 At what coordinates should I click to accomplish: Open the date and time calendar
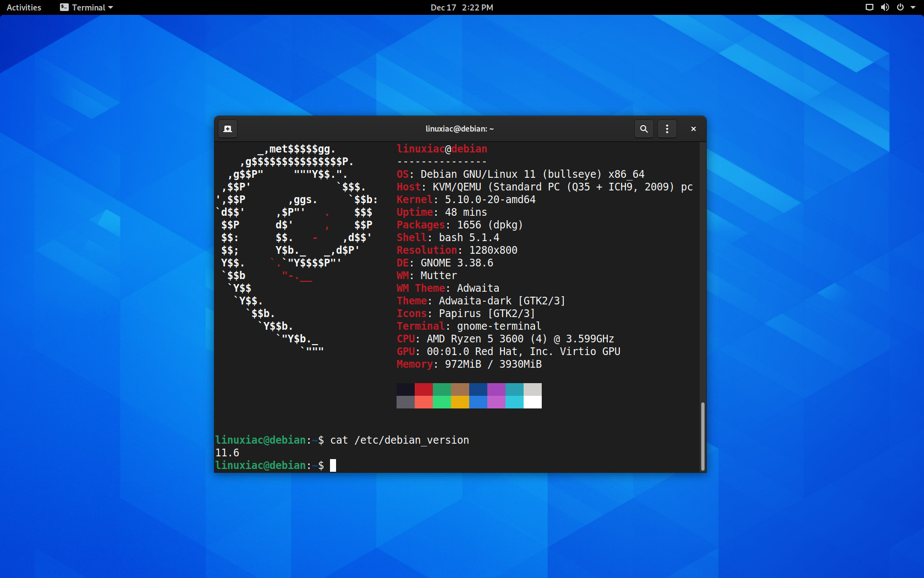462,7
